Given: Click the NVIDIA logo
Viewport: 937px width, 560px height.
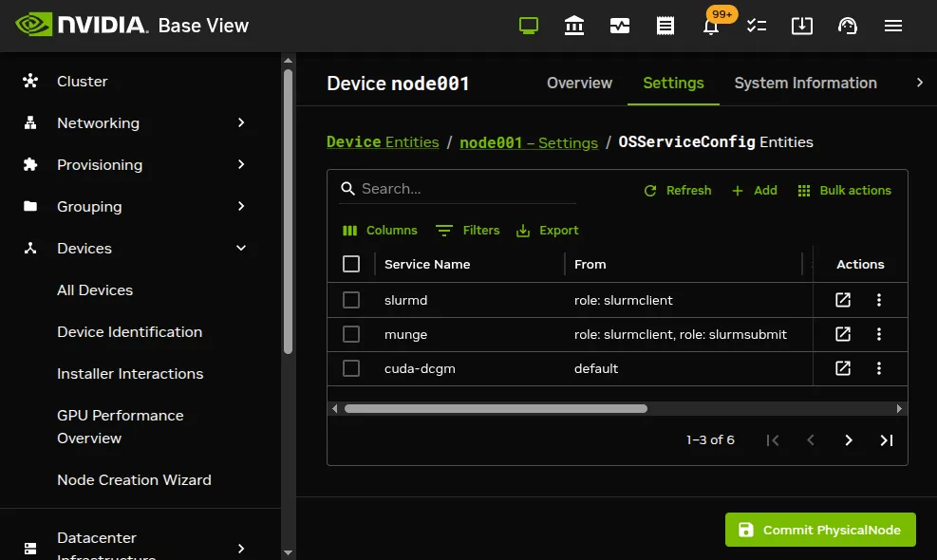Looking at the screenshot, I should click(82, 25).
